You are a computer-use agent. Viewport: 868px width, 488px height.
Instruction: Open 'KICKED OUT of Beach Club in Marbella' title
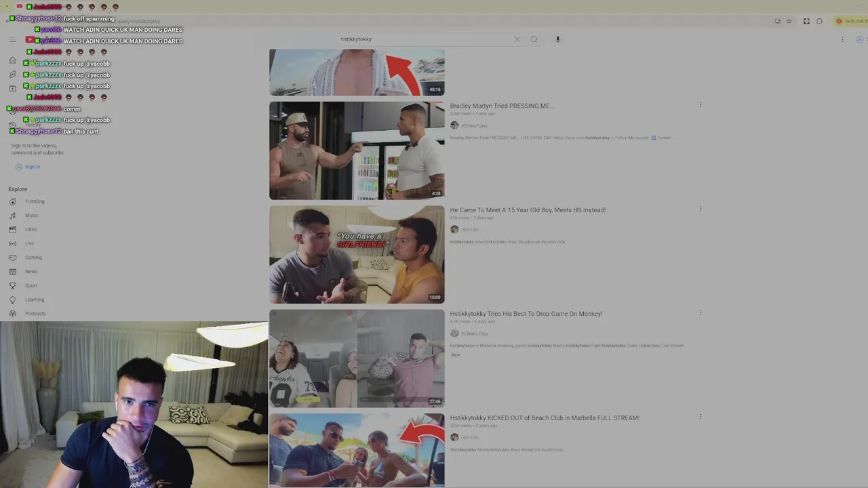[545, 418]
